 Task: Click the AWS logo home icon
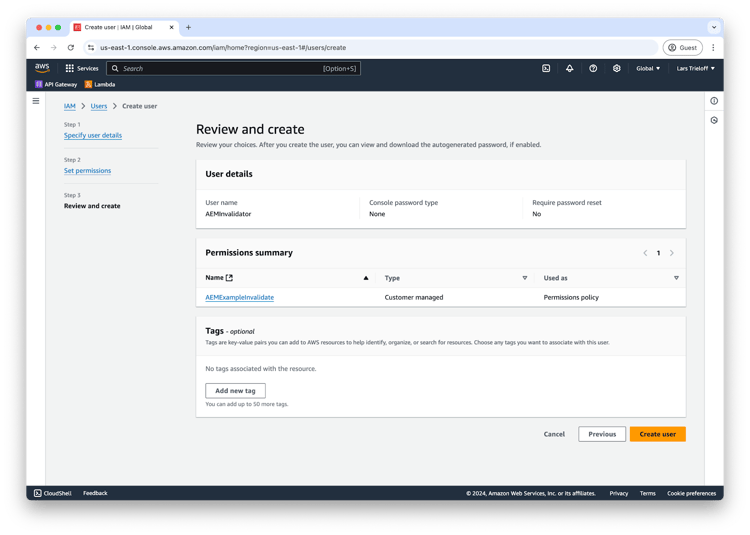click(x=42, y=68)
